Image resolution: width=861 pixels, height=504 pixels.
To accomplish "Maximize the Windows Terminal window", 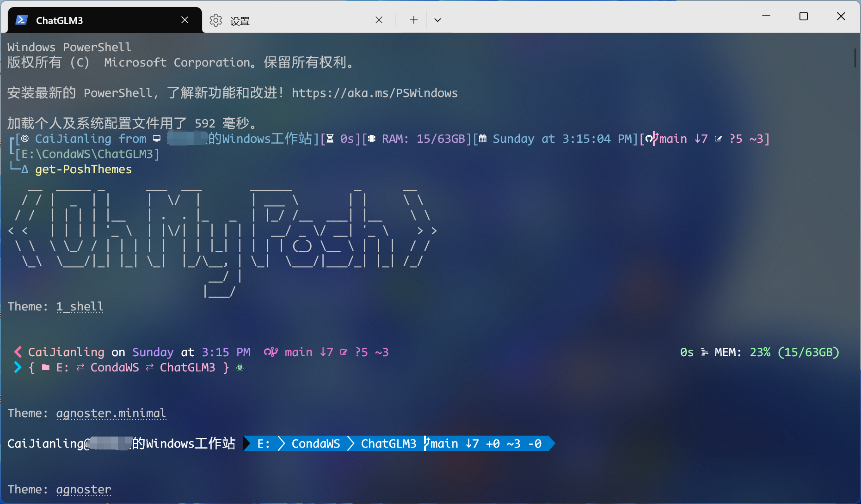I will pyautogui.click(x=803, y=17).
